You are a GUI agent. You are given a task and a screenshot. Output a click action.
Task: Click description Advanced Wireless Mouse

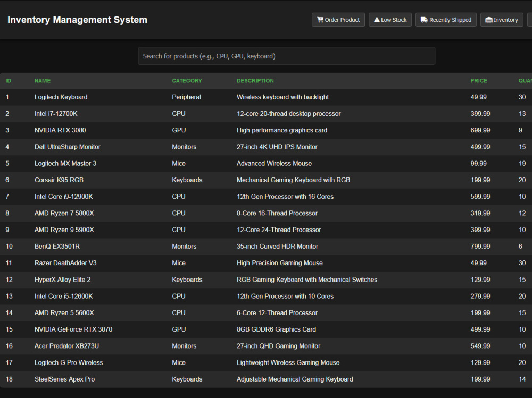274,164
